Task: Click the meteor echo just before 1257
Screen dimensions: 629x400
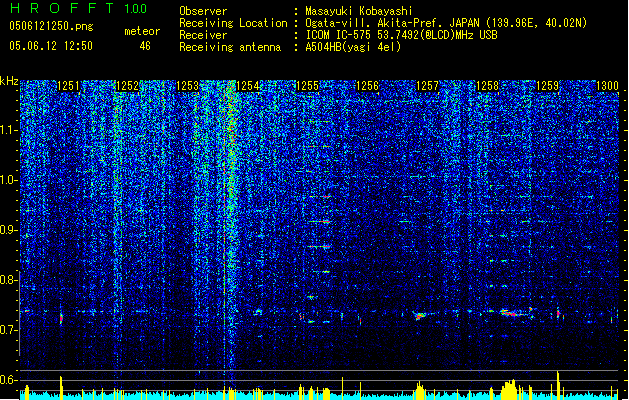Action: pyautogui.click(x=420, y=316)
